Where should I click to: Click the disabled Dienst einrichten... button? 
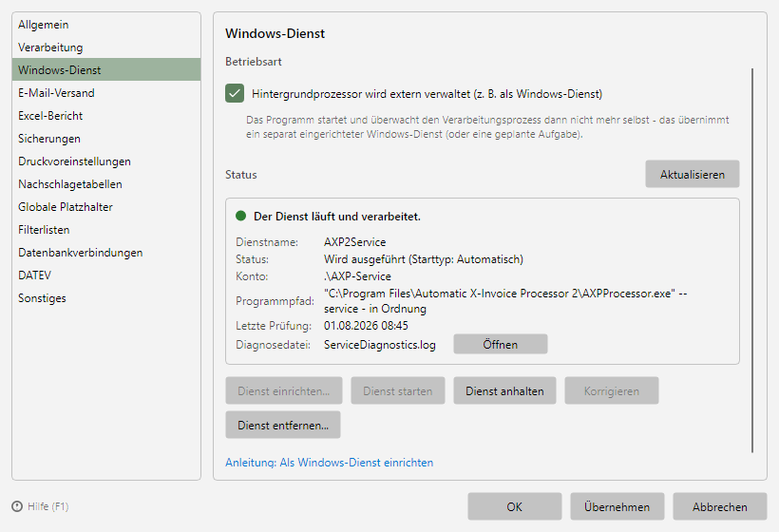pos(284,391)
